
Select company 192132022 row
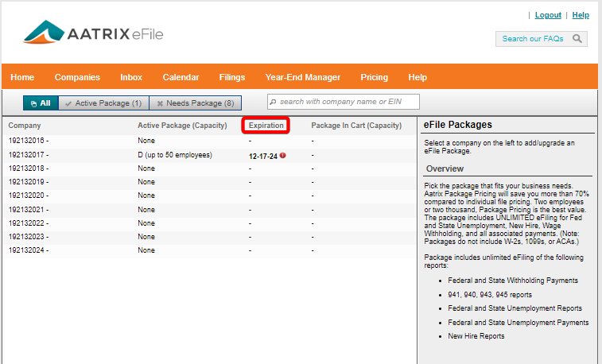pyautogui.click(x=210, y=223)
